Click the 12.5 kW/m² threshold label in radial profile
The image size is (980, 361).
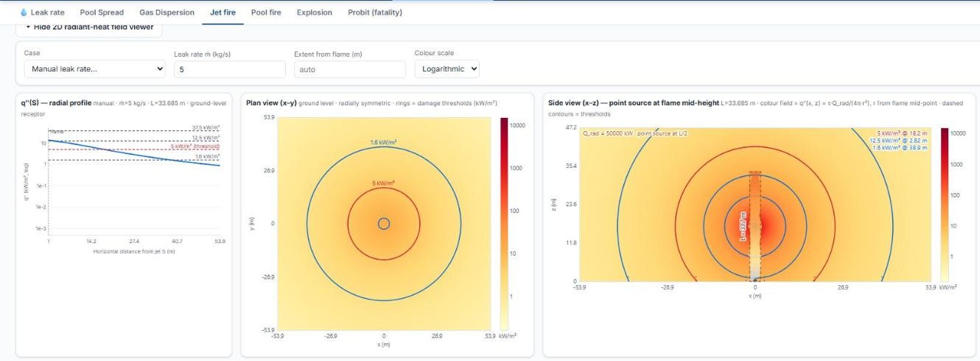pyautogui.click(x=206, y=138)
